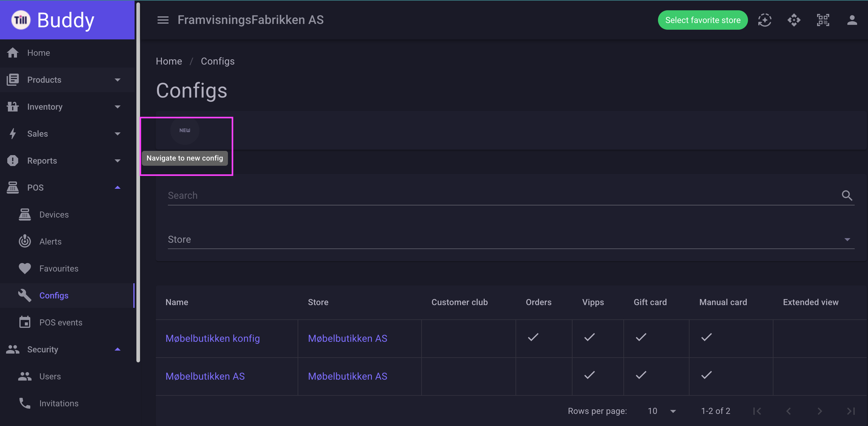The image size is (868, 426).
Task: Click the search magnifier icon
Action: (847, 195)
